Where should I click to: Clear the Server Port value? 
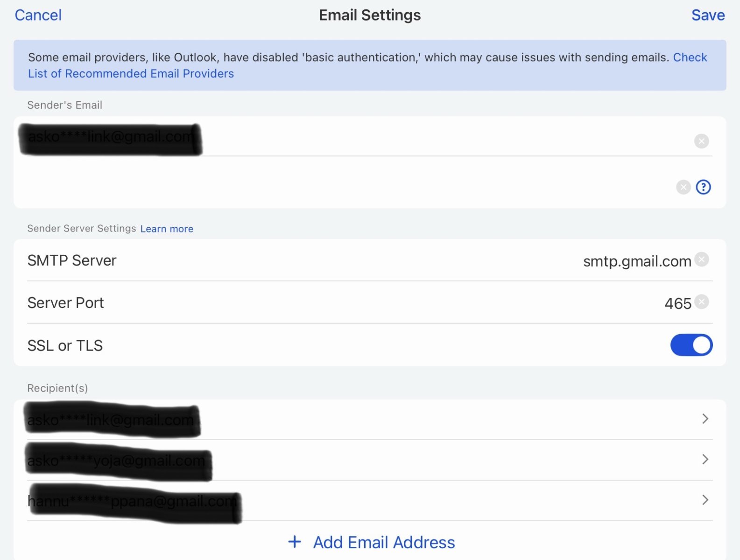click(x=701, y=302)
